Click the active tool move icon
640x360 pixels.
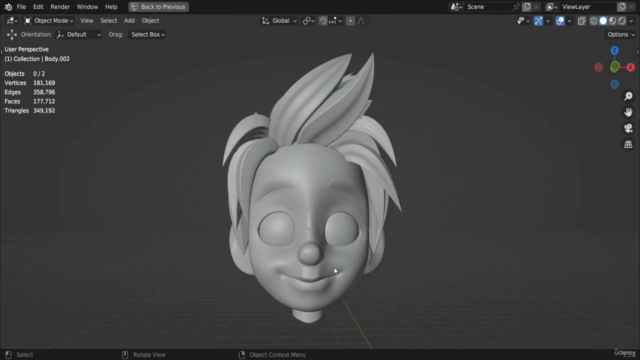tap(11, 35)
